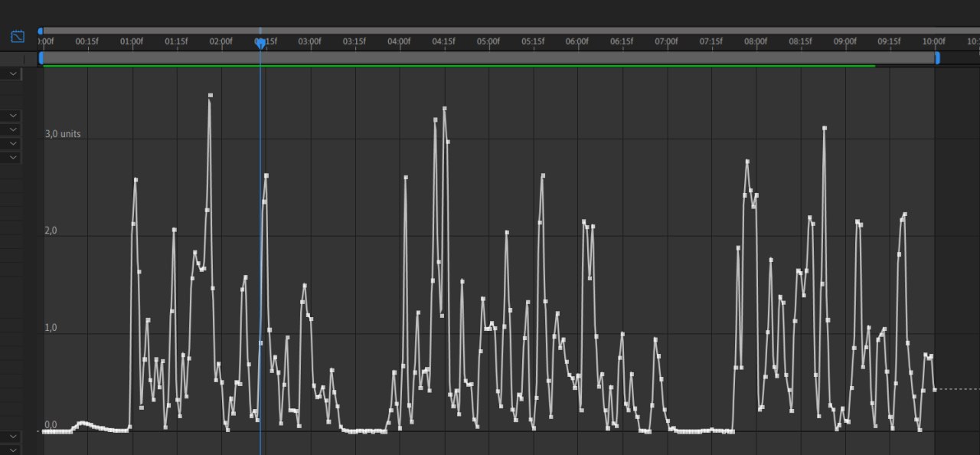Jump to 06:00f on time ruler
980x455 pixels.
tap(577, 41)
